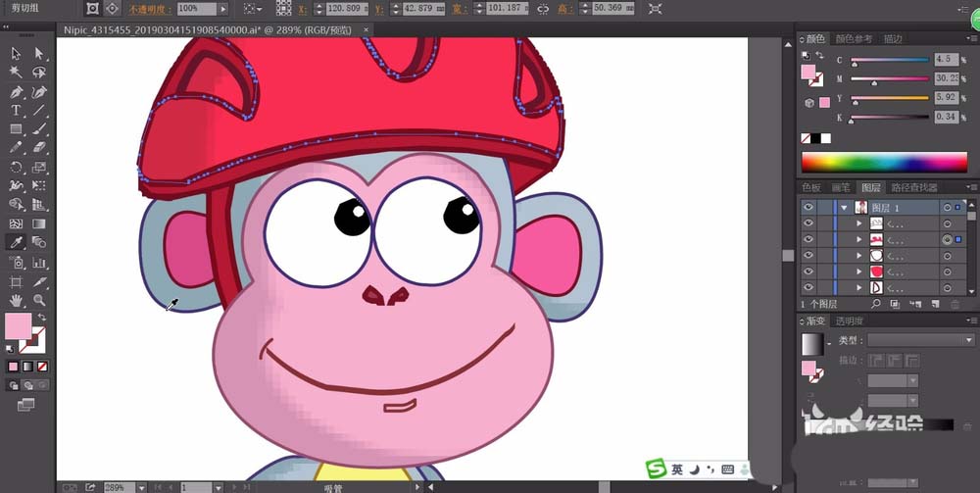The width and height of the screenshot is (980, 493).
Task: Select the Selection tool (black arrow)
Action: pyautogui.click(x=17, y=54)
